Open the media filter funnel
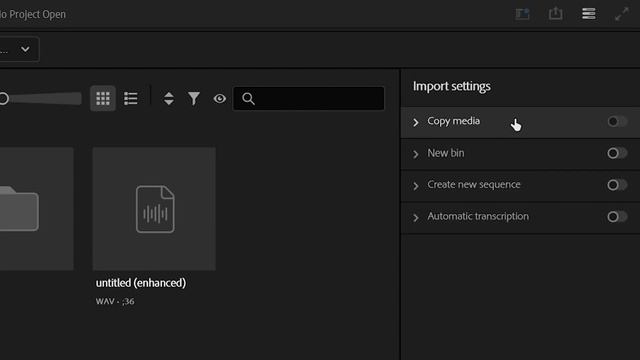Image resolution: width=640 pixels, height=360 pixels. (x=194, y=98)
